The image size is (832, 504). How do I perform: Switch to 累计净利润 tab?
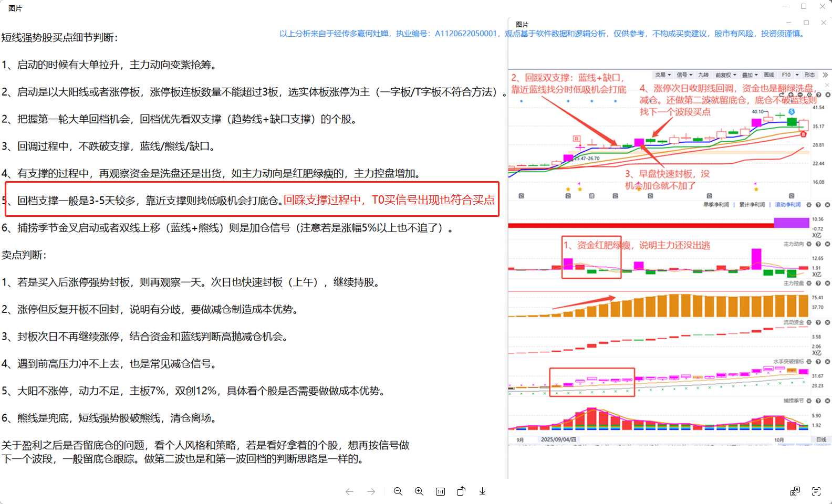752,205
